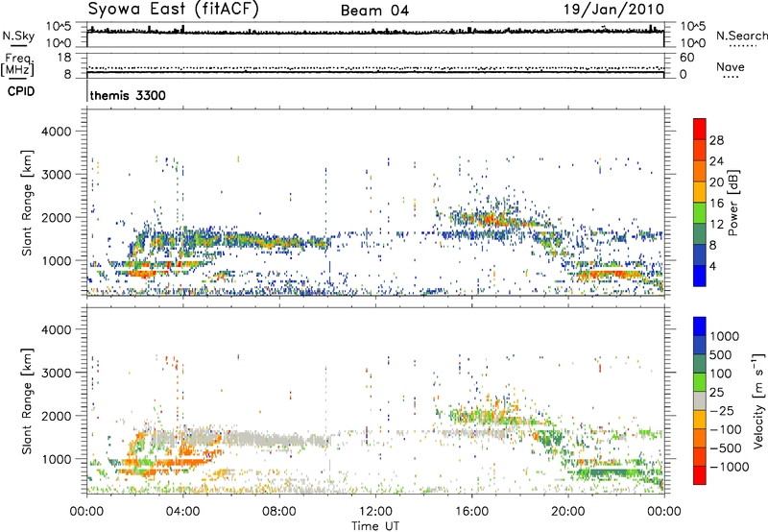Click the 'Velocity [m s-1]' colorbar label
The image size is (768, 532).
[758, 400]
